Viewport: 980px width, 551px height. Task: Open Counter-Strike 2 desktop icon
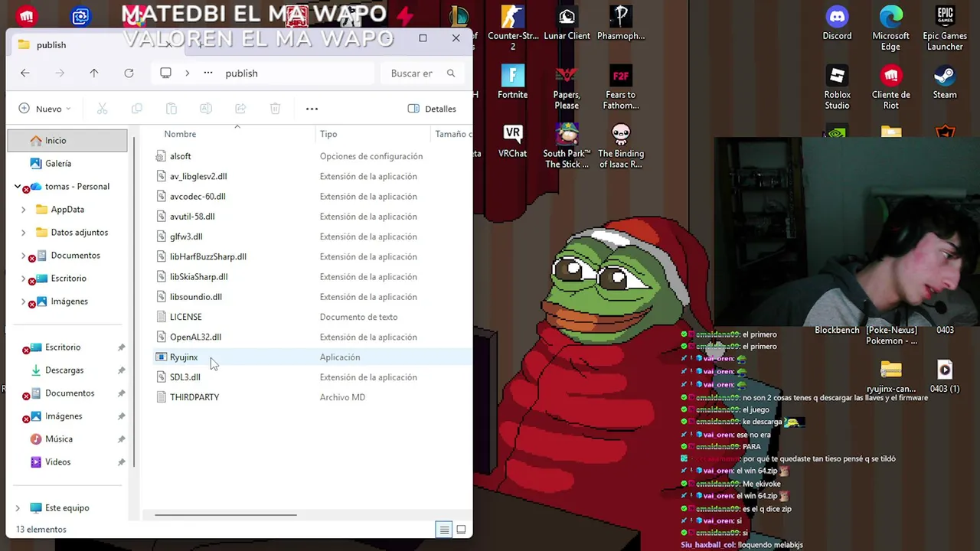(x=512, y=28)
